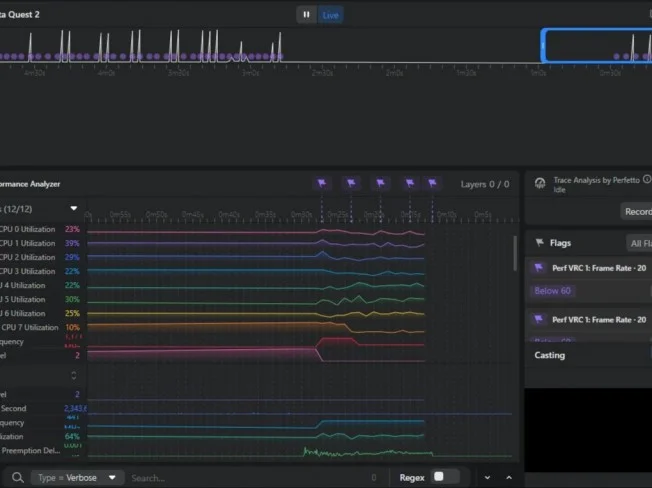Image resolution: width=652 pixels, height=488 pixels.
Task: Click the search magnifier icon
Action: 17,478
